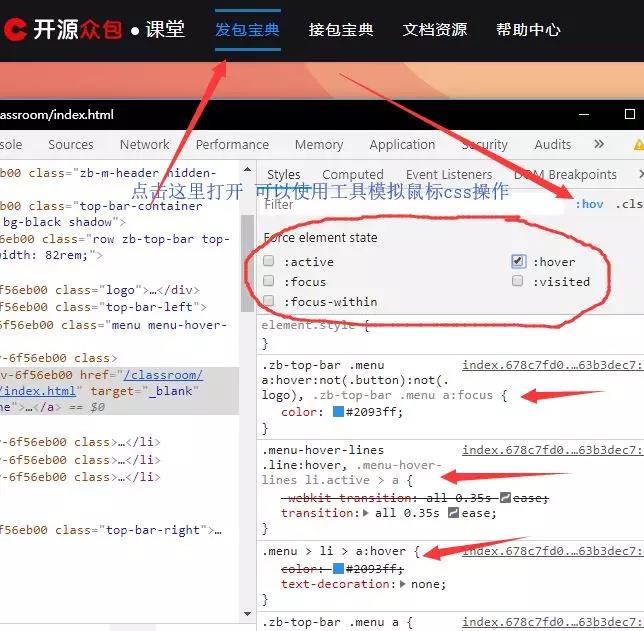
Task: Switch to the Network panel tab
Action: pos(145,145)
